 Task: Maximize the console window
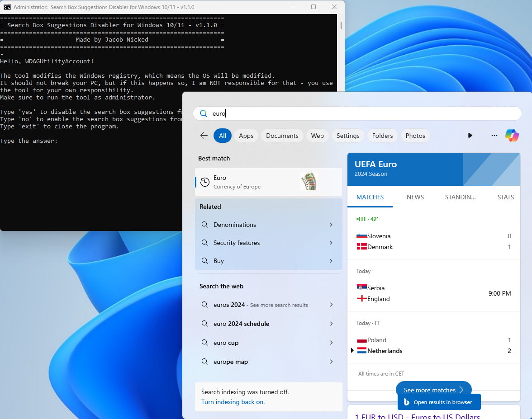[x=313, y=7]
